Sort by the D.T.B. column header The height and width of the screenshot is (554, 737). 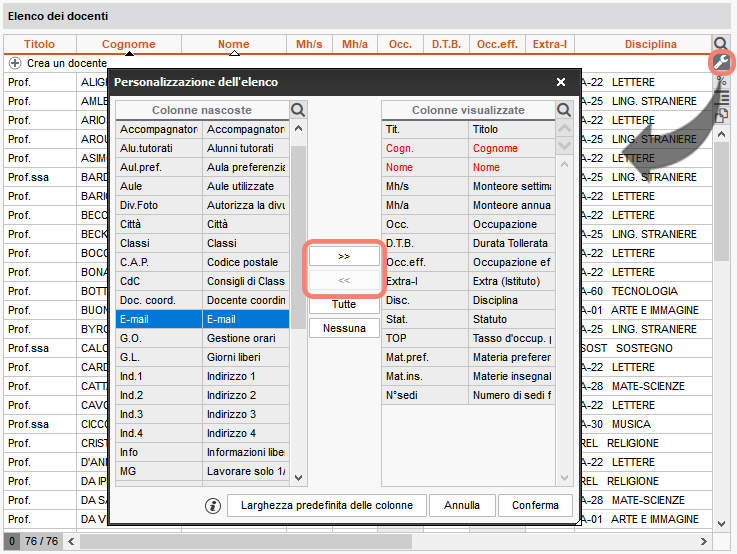[x=447, y=44]
